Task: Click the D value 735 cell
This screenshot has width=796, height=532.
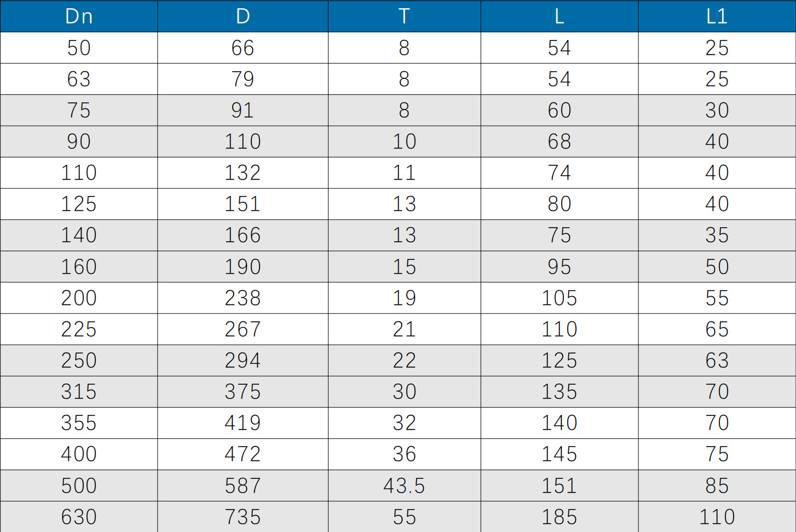Action: 243,517
